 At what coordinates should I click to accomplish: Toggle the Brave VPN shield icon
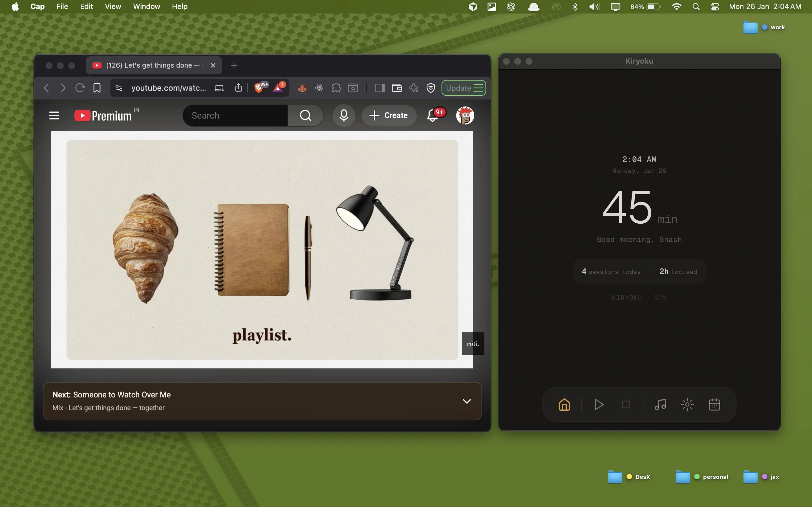[431, 88]
